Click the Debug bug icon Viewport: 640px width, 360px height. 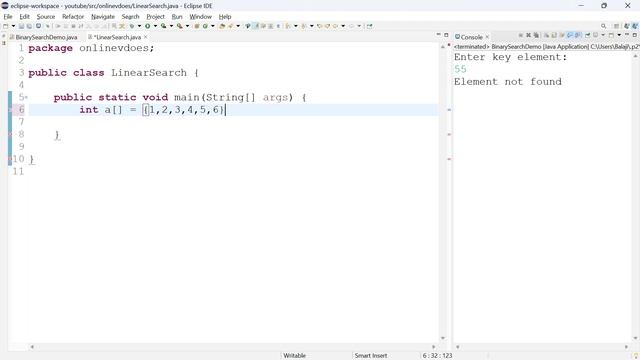131,26
